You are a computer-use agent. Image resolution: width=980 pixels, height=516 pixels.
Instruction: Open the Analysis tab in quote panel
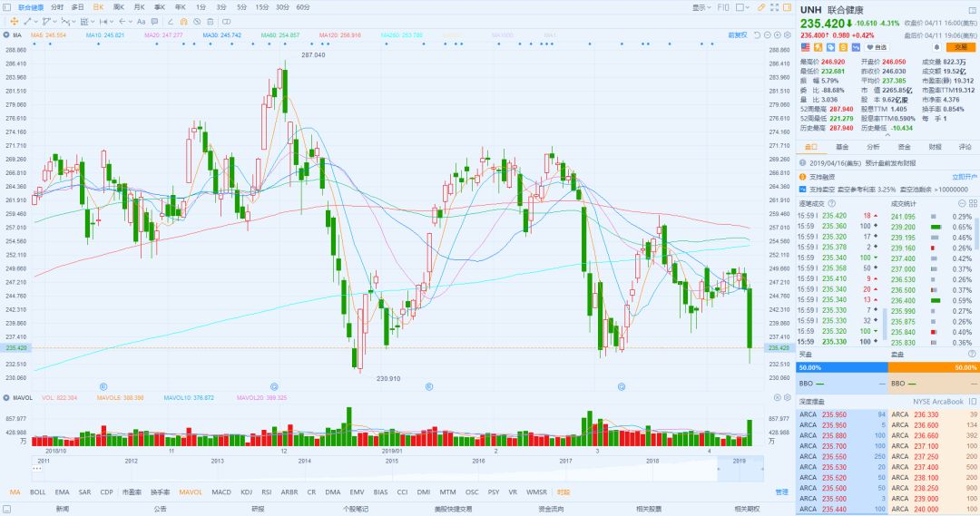click(873, 147)
